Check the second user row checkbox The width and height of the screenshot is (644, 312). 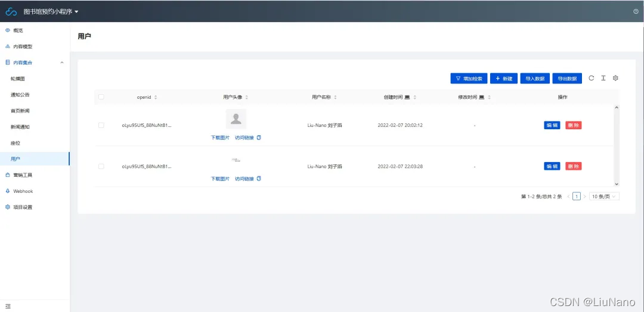coord(101,166)
